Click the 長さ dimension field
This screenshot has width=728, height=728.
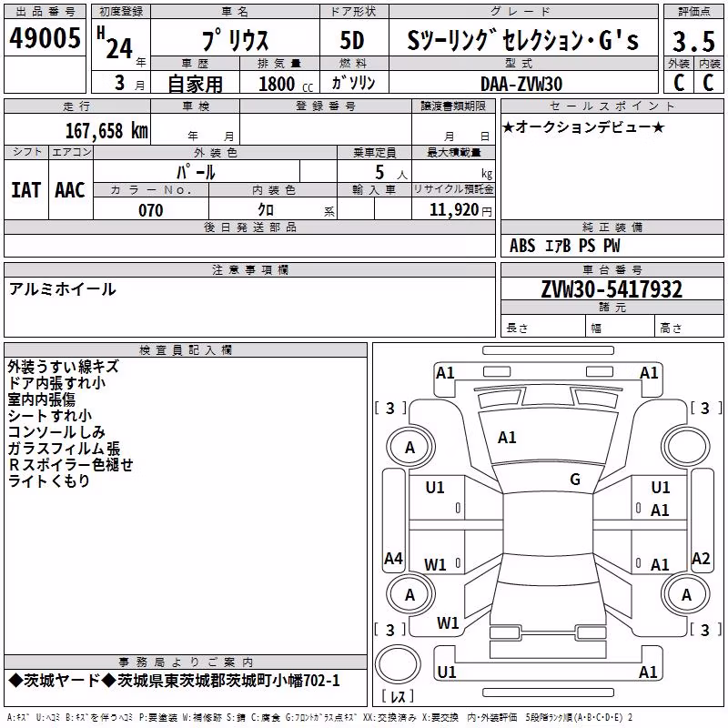[542, 327]
